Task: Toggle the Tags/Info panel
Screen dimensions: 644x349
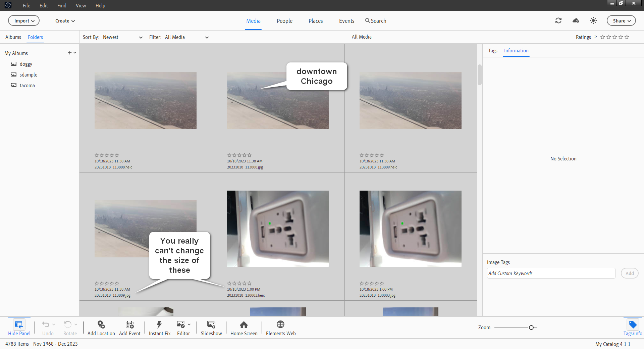Action: 632,328
